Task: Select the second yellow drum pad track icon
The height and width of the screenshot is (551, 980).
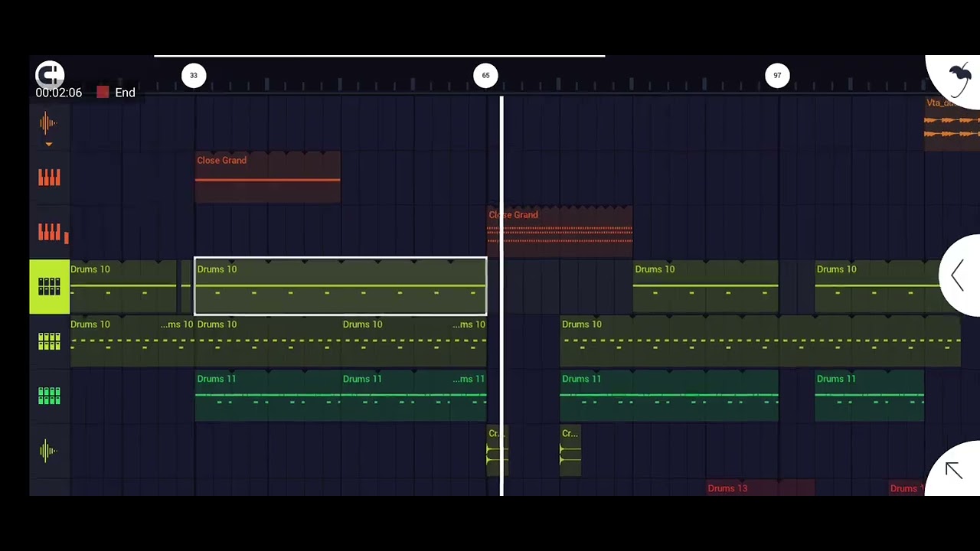Action: tap(49, 341)
